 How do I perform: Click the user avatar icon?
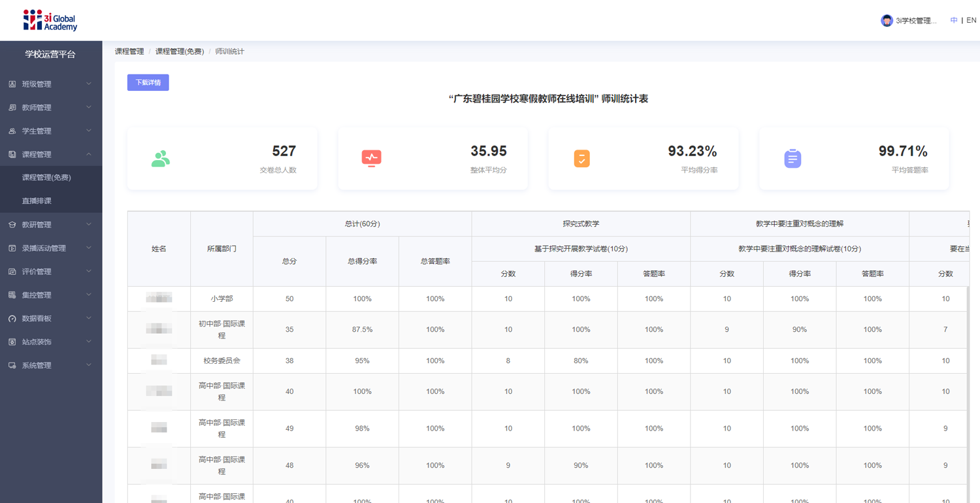[x=887, y=21]
